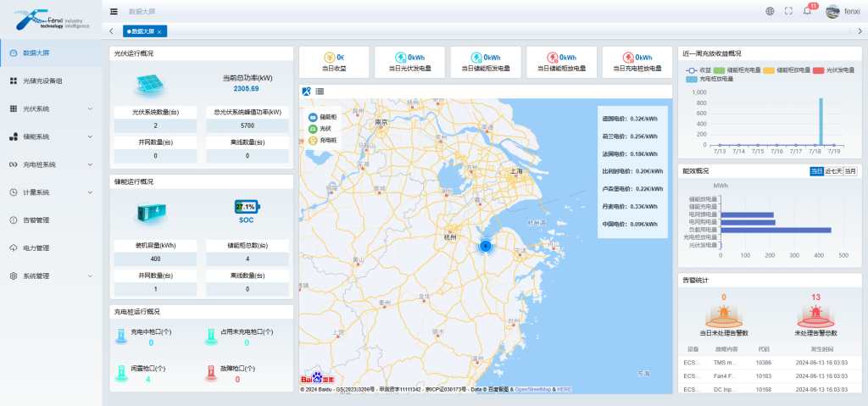Image resolution: width=868 pixels, height=406 pixels.
Task: Select the 当日 range in 能效概况
Action: click(x=816, y=171)
